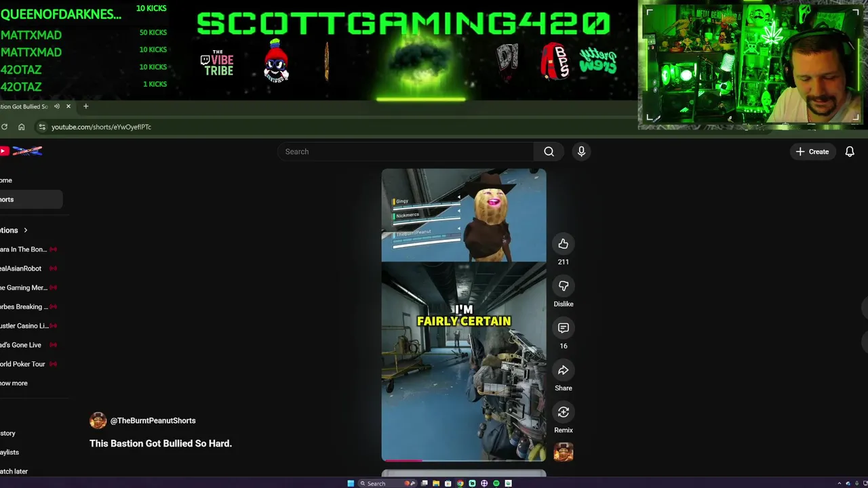
Task: Click Marvin the Martian verified badge
Action: [x=276, y=61]
